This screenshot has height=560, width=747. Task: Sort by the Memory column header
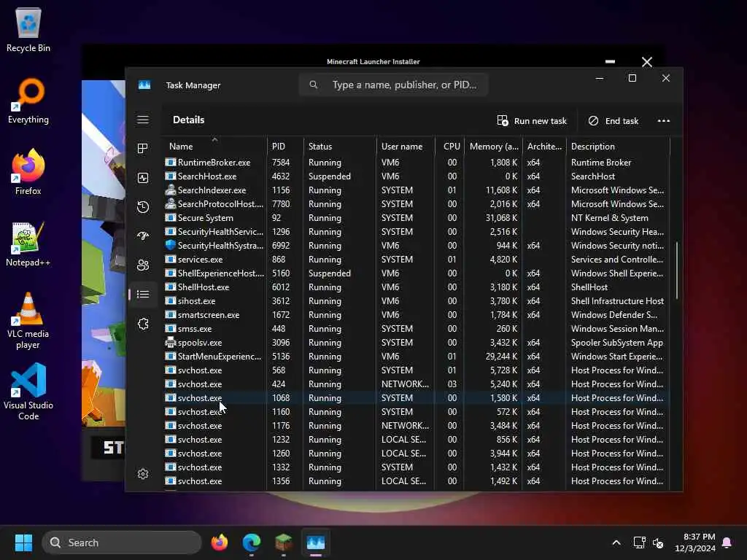(x=494, y=146)
